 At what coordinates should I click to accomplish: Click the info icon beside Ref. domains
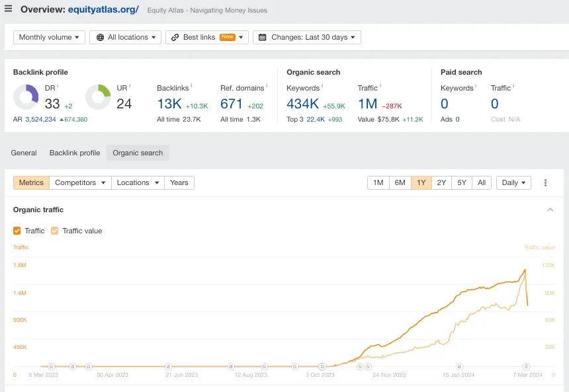[x=267, y=86]
